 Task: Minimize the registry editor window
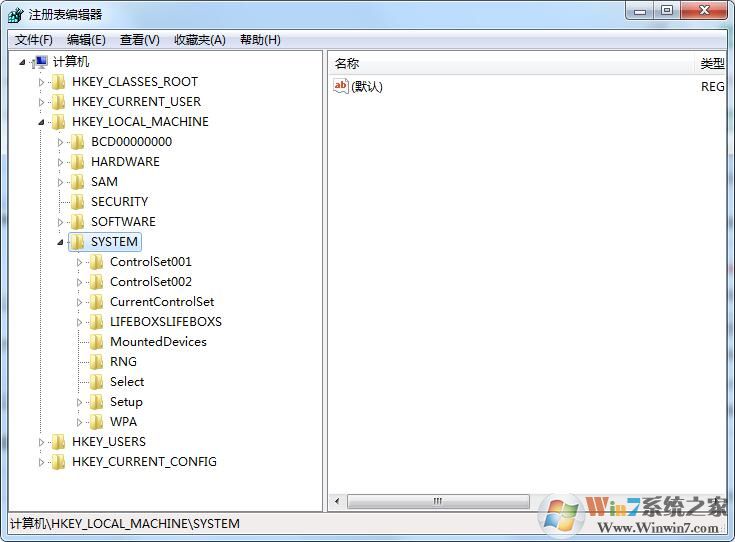[640, 11]
